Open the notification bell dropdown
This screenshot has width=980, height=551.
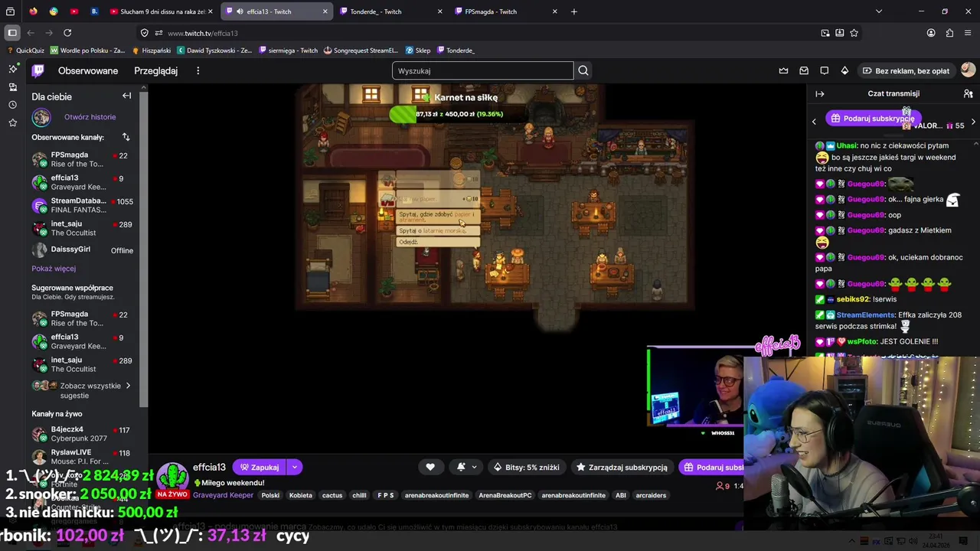(465, 467)
